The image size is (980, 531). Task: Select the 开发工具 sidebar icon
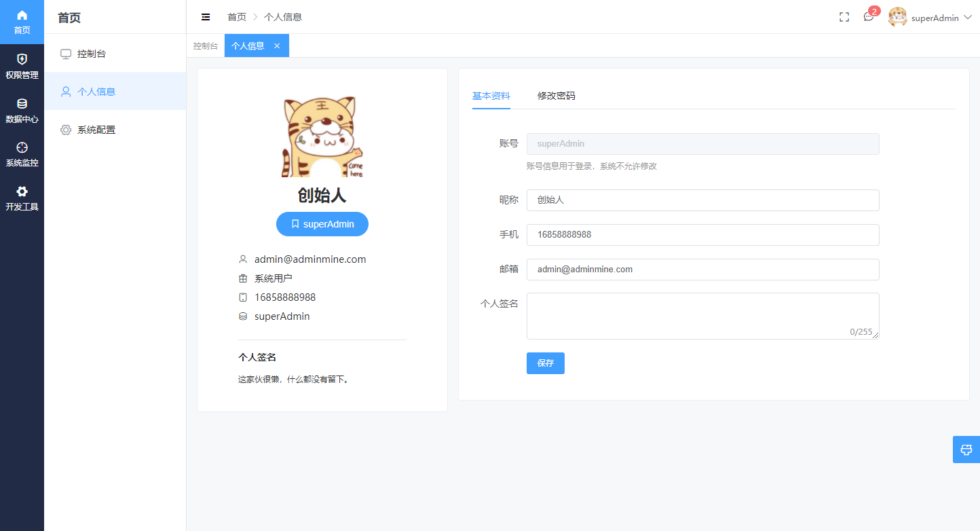click(x=22, y=198)
